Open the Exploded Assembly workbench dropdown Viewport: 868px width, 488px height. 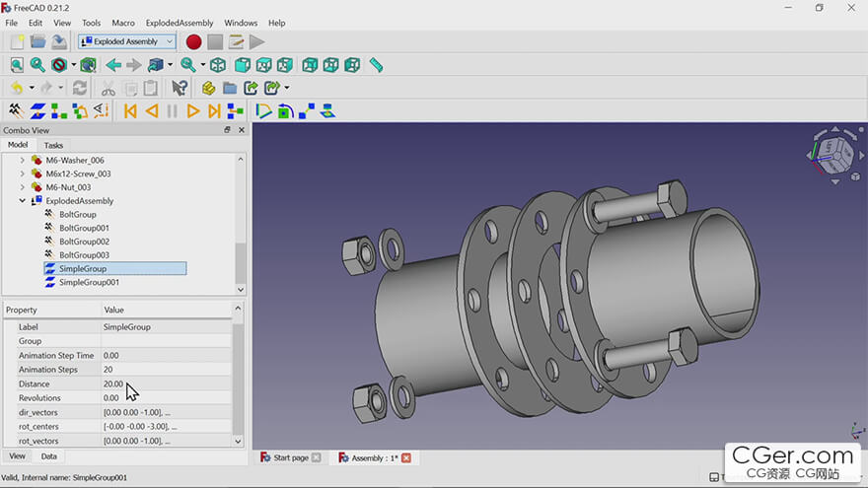click(x=127, y=41)
